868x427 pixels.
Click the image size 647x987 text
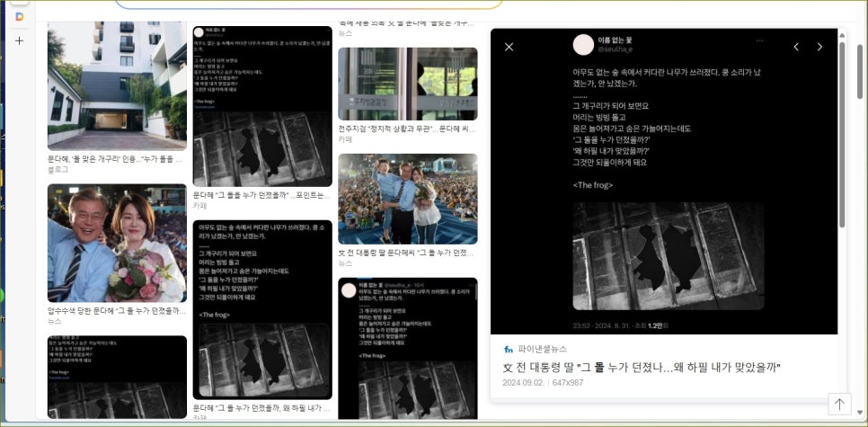pyautogui.click(x=568, y=383)
